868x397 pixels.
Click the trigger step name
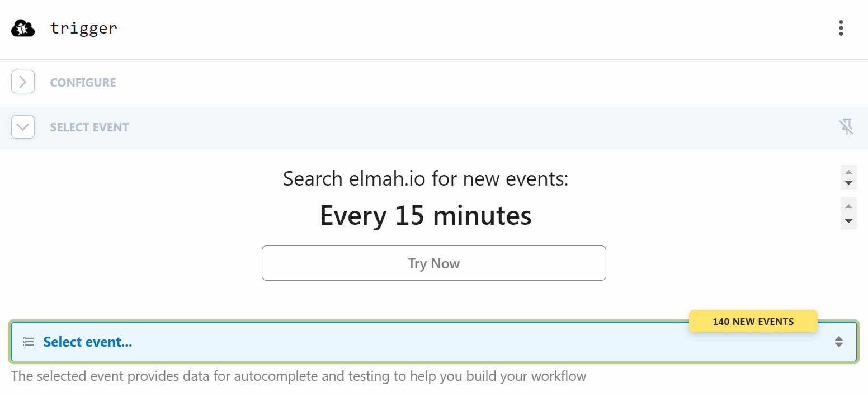tap(84, 28)
